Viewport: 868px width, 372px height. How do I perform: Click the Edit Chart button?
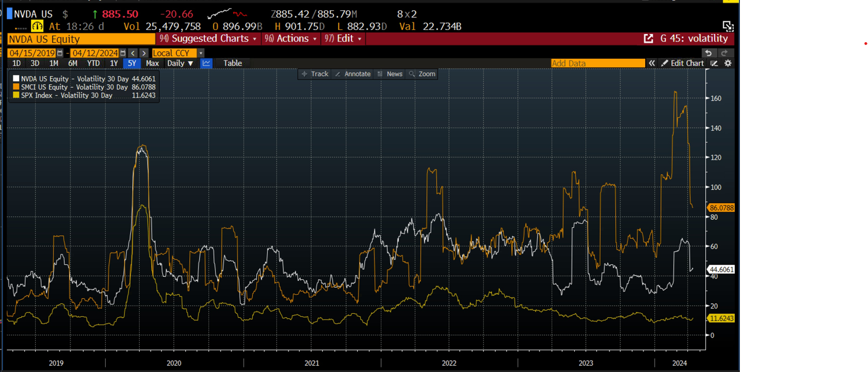pos(683,63)
